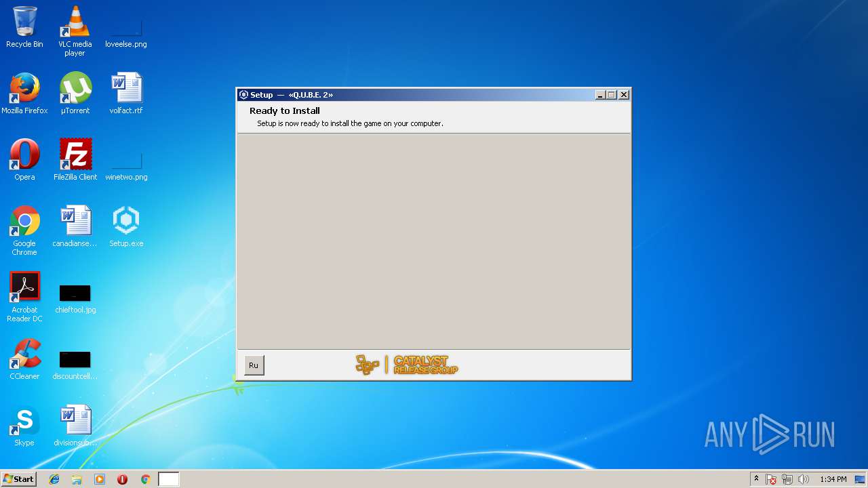Select the Mozilla Firefox desktop shortcut

click(x=24, y=94)
